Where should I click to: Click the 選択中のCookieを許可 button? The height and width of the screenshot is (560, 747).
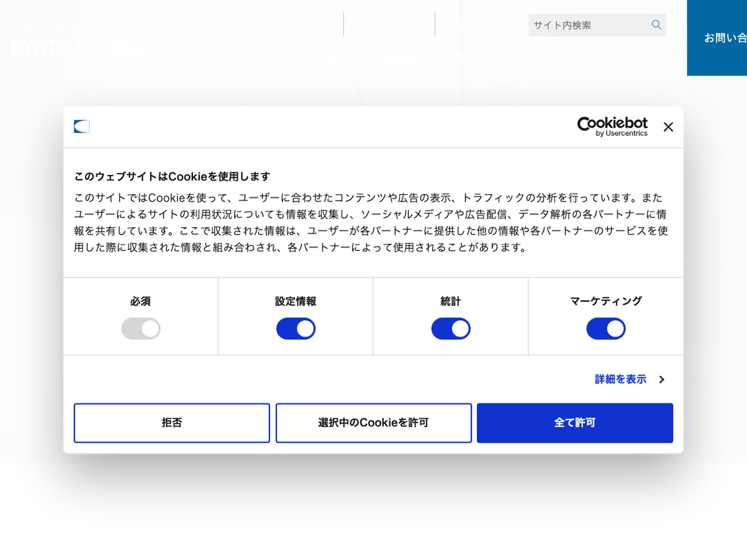pyautogui.click(x=374, y=423)
